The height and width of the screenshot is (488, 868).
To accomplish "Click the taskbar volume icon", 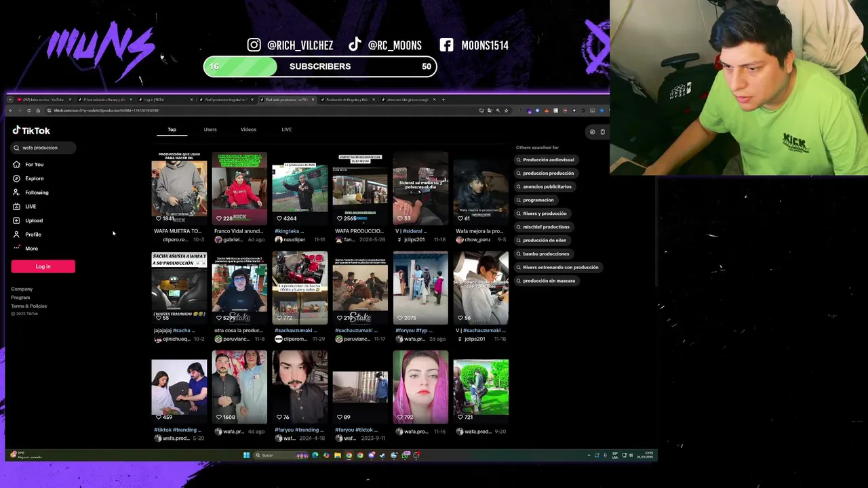I will tap(631, 455).
